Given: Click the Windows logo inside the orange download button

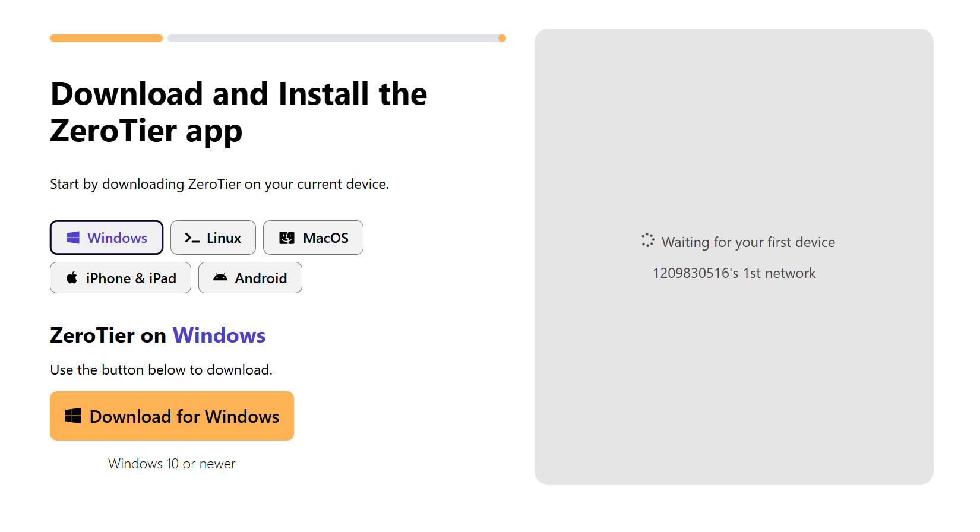Looking at the screenshot, I should point(73,416).
